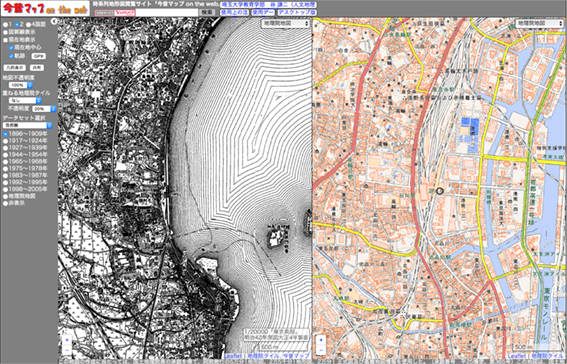
Task: Enable the 図郭線表示 checkbox
Action: [x=5, y=32]
